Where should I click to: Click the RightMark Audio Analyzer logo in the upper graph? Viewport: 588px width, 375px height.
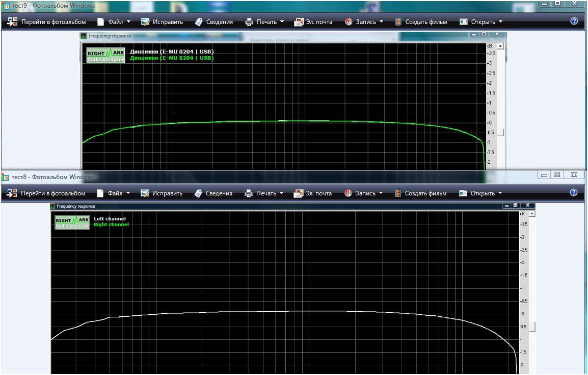[105, 56]
